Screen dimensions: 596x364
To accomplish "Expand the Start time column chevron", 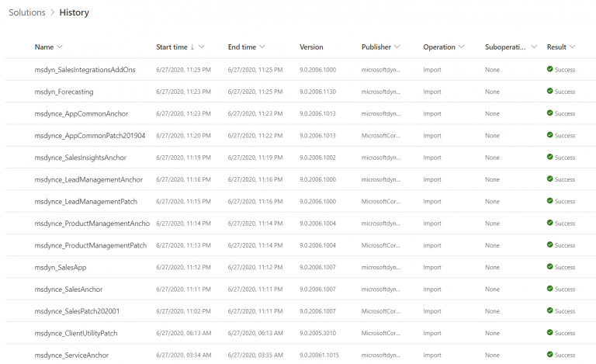I will [x=202, y=47].
